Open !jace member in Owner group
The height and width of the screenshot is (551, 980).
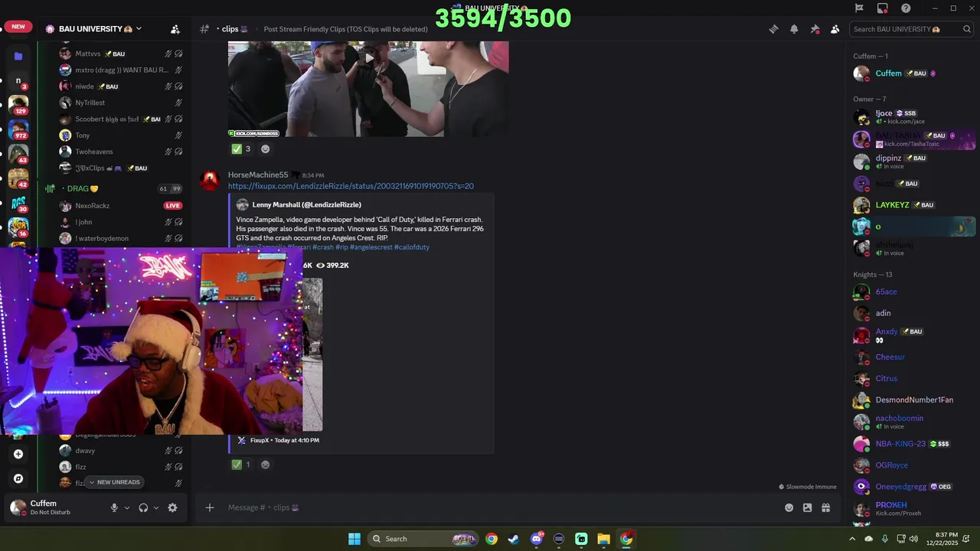click(913, 117)
